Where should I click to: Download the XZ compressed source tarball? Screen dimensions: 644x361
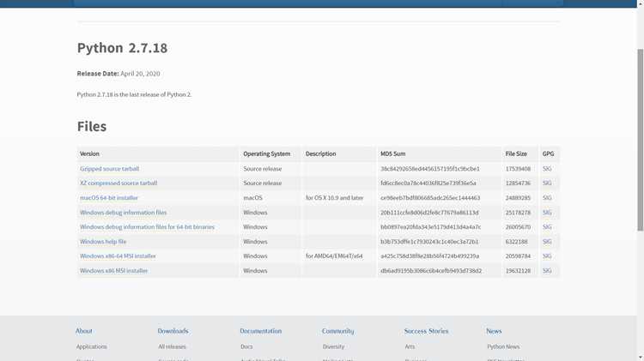click(x=118, y=183)
